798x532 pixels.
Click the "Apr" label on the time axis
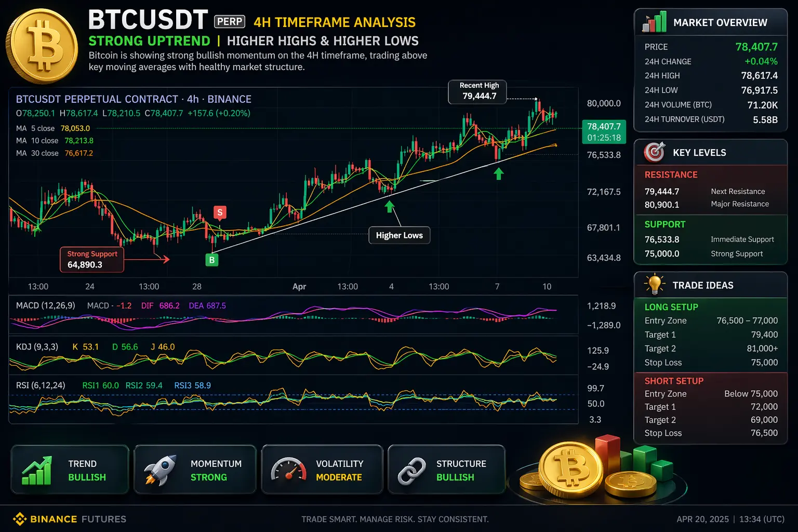(299, 286)
